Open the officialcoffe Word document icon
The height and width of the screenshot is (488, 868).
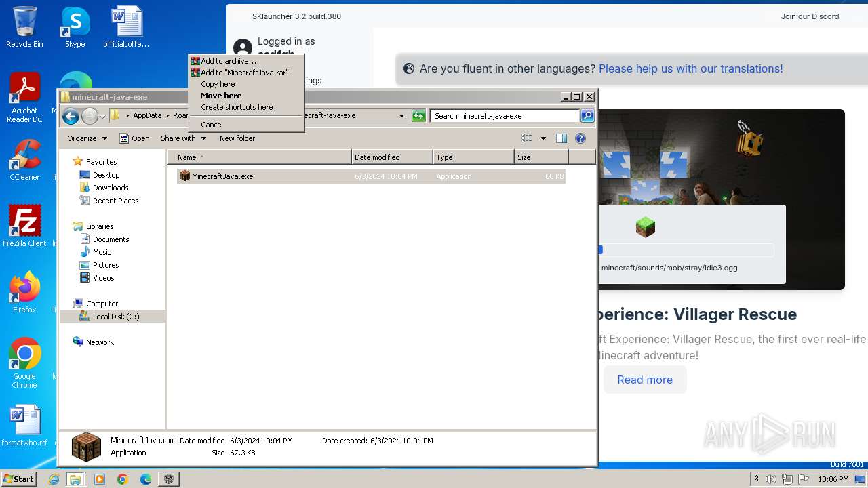click(126, 27)
